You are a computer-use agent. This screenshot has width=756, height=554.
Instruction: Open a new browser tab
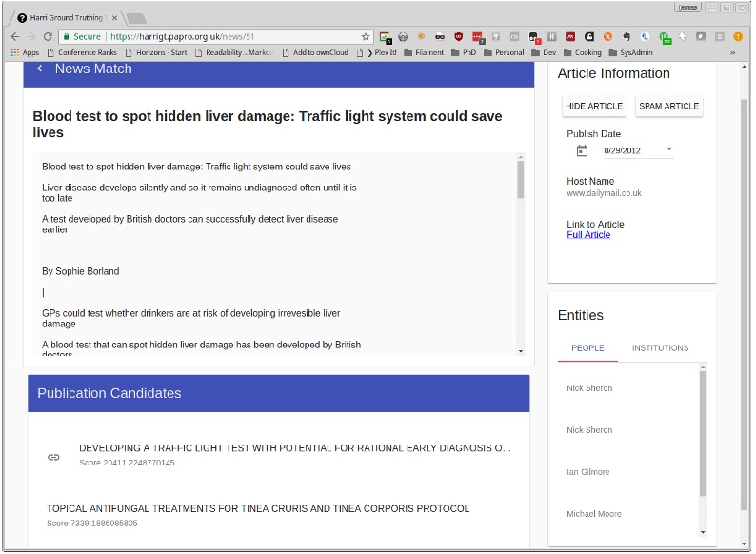tap(136, 18)
